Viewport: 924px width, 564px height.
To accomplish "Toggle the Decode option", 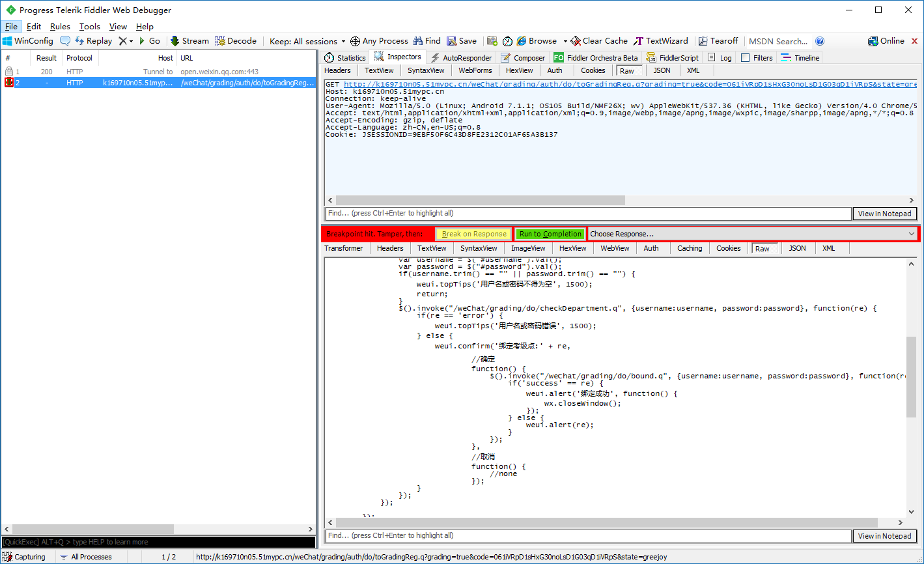I will pyautogui.click(x=236, y=41).
